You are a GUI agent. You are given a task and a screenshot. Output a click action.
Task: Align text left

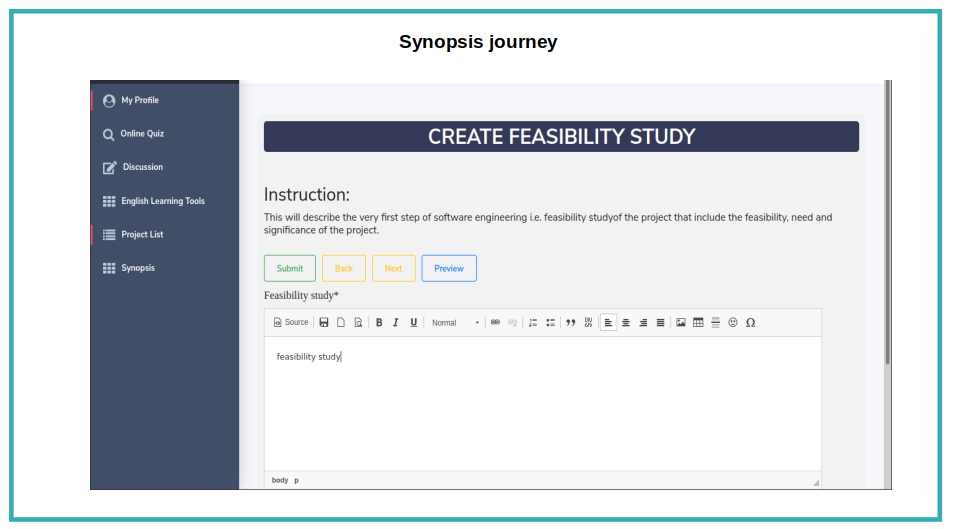pyautogui.click(x=609, y=323)
